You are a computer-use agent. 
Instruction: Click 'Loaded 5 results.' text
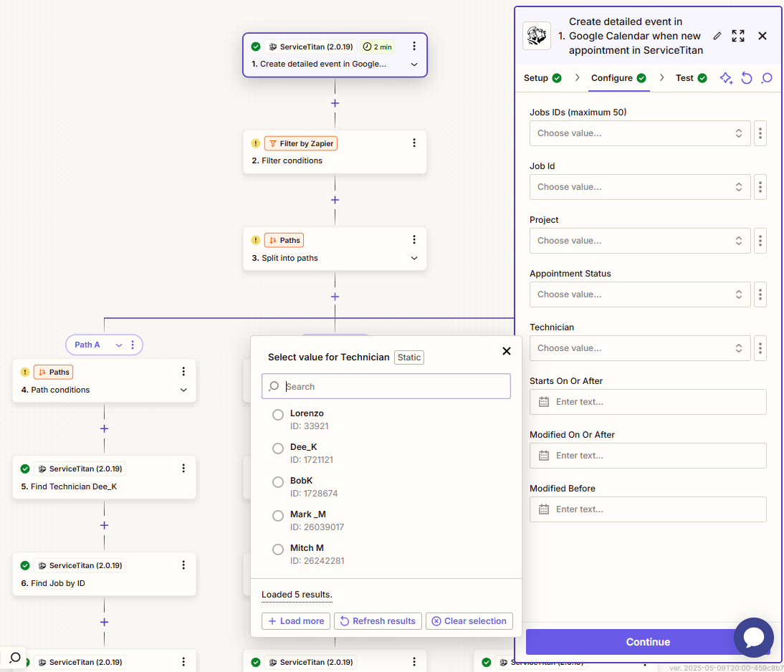[x=297, y=595]
